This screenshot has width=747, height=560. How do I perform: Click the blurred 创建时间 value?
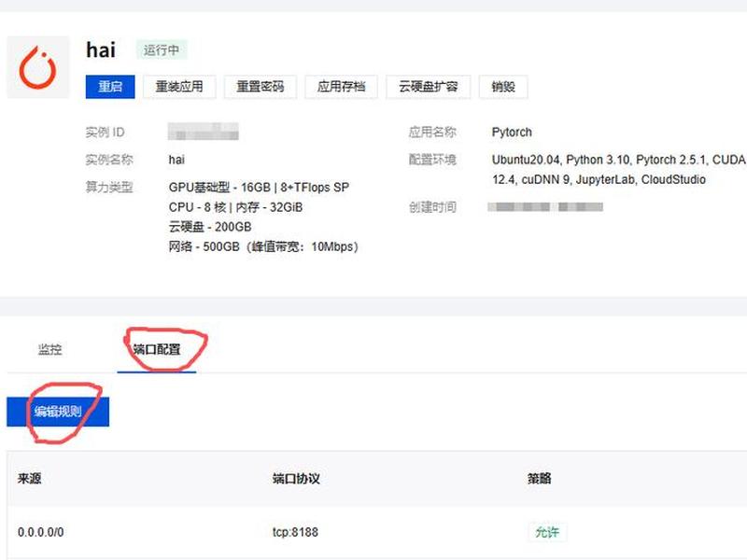pos(545,207)
